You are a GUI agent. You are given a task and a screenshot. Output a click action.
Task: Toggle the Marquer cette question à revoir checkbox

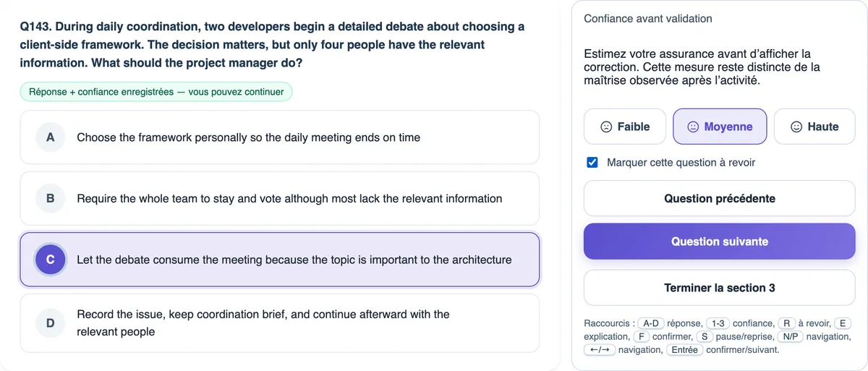(x=592, y=163)
